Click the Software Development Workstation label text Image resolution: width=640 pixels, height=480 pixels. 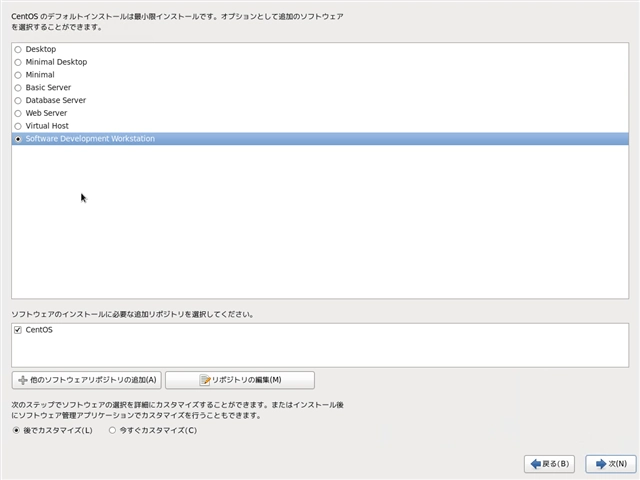(x=90, y=139)
